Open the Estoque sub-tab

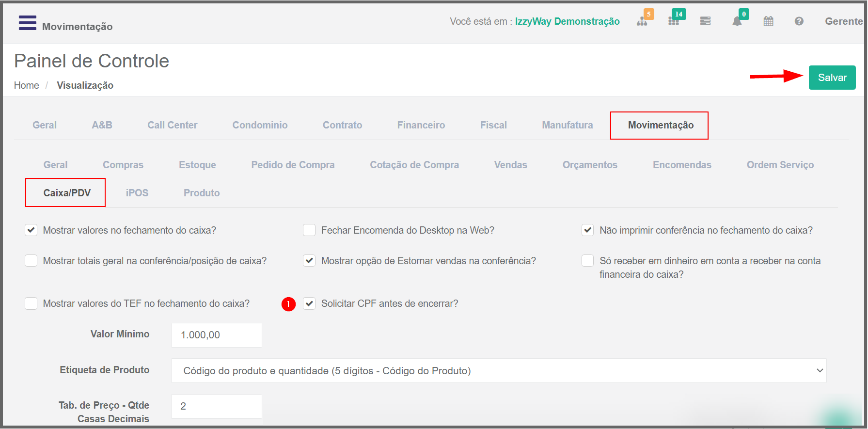pos(197,165)
